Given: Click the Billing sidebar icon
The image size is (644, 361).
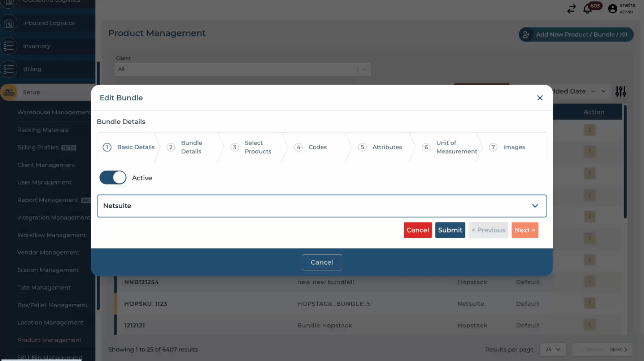Looking at the screenshot, I should 9,69.
